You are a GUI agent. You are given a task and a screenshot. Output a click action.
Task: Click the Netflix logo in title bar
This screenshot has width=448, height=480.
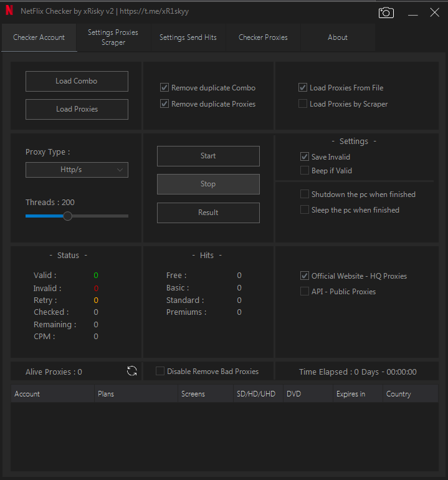[x=9, y=11]
